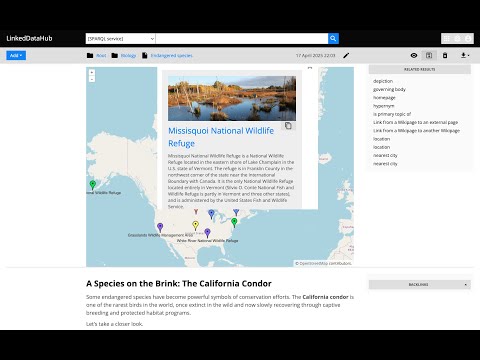Select 'governing body' related result
The image size is (480, 360).
pyautogui.click(x=389, y=89)
